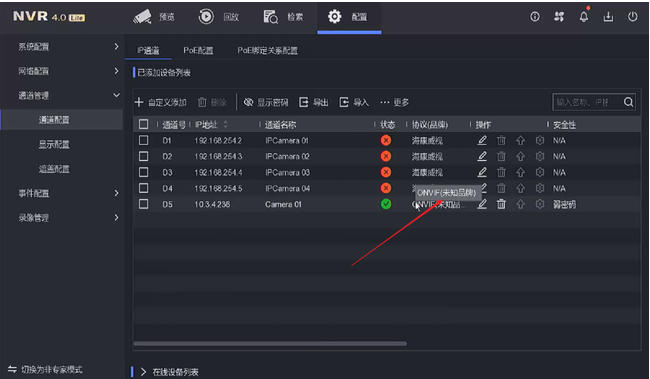Viewport: 650px width, 379px height.
Task: Check the checkbox for channel D5
Action: click(143, 204)
